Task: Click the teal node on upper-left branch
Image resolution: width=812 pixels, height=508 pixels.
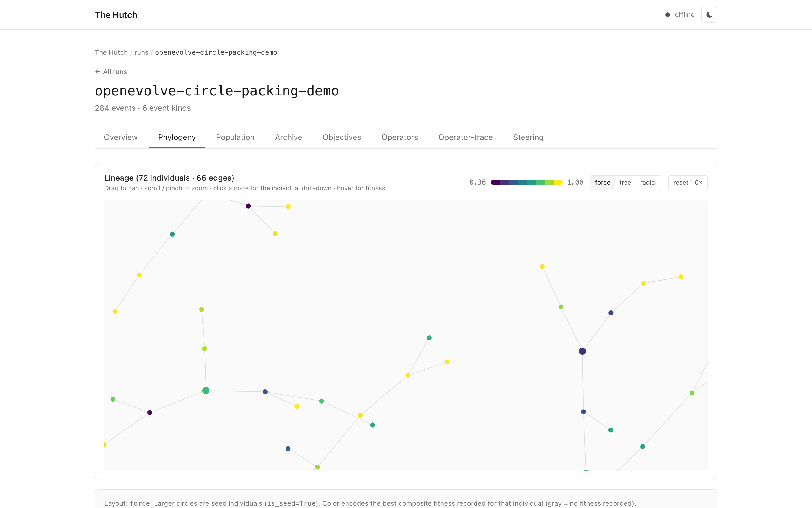Action: [172, 234]
